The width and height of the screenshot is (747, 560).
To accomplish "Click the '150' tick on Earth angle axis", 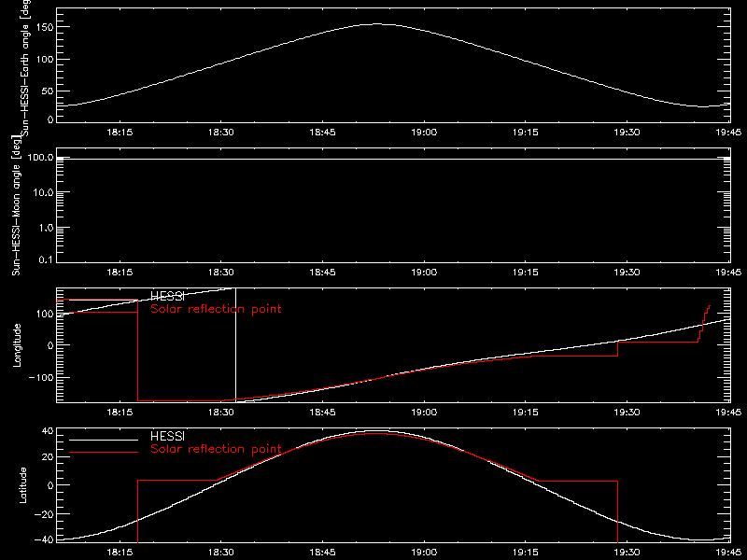I will click(x=44, y=27).
